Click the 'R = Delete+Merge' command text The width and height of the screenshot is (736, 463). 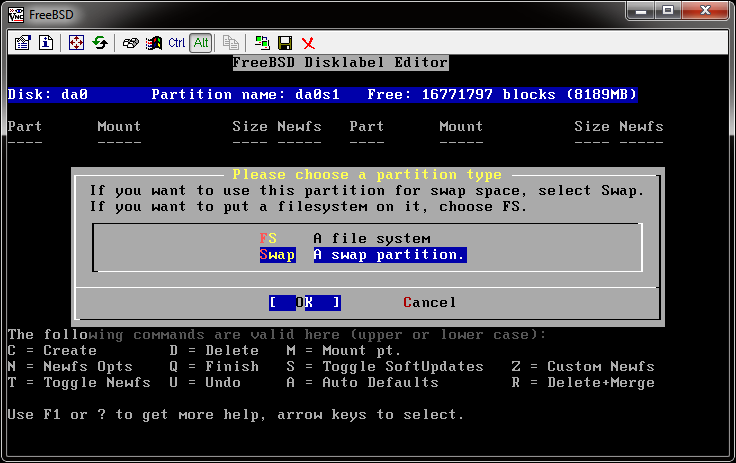pos(583,382)
